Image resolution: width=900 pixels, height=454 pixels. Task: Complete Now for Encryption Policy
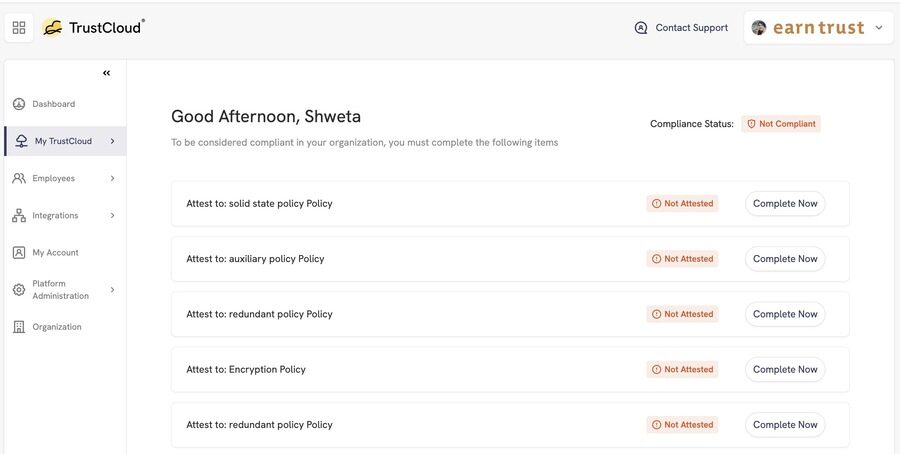point(785,370)
